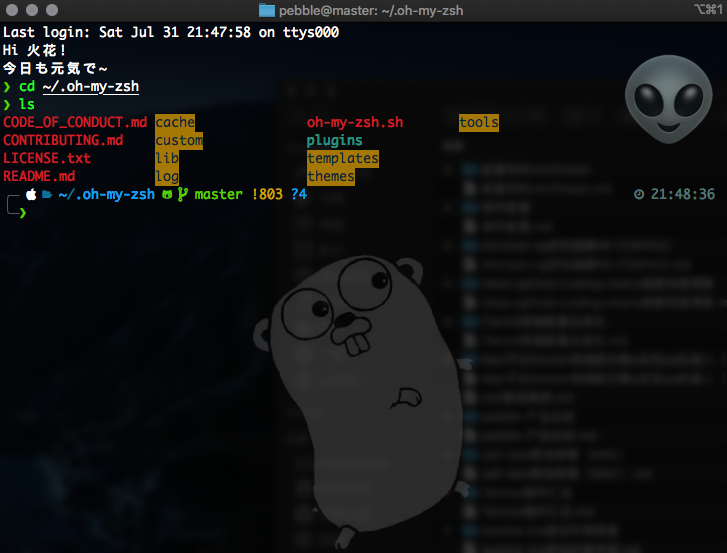727x553 pixels.
Task: Click the file name CODE_OF_CONDUCT.md
Action: pos(75,122)
